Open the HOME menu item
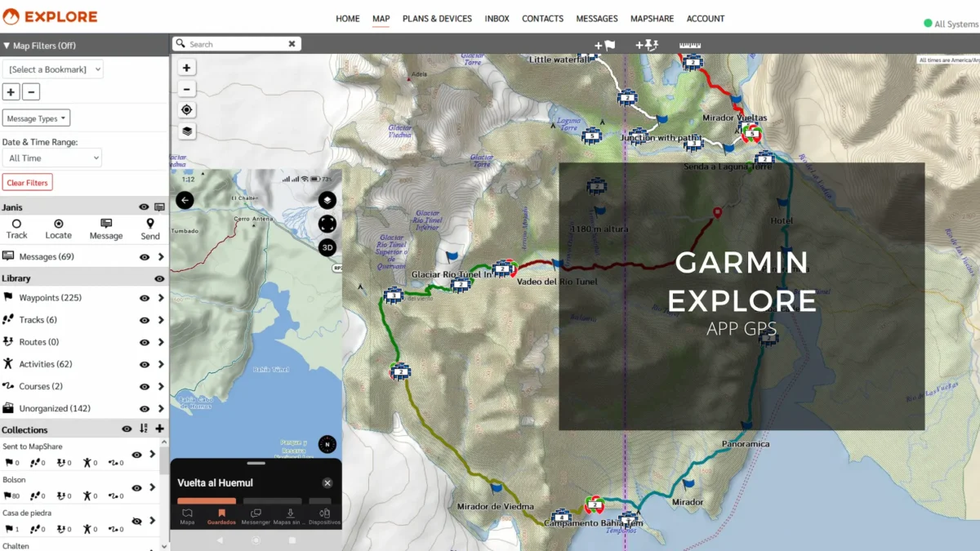Image resolution: width=980 pixels, height=551 pixels. tap(348, 18)
